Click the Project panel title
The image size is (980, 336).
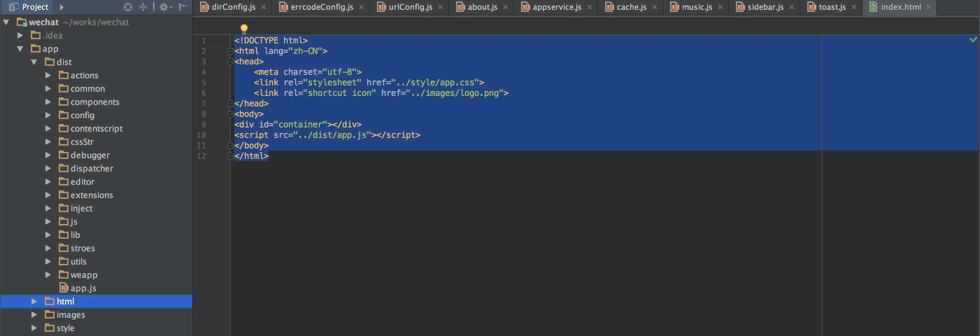[x=35, y=7]
